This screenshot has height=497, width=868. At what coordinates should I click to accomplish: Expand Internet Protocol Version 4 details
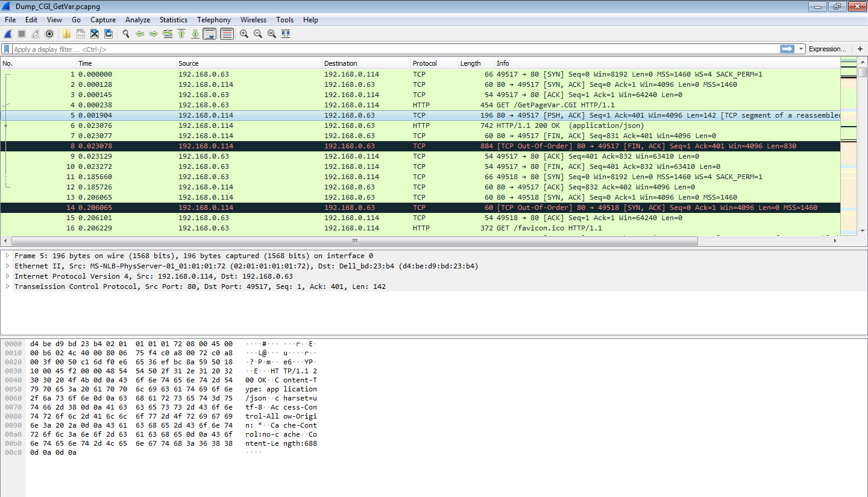click(7, 276)
